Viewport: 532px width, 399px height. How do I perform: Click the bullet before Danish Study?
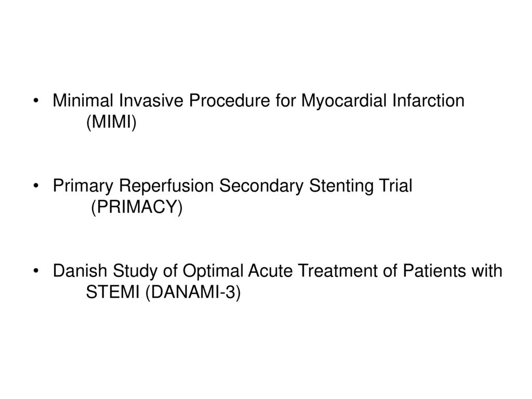coord(36,271)
